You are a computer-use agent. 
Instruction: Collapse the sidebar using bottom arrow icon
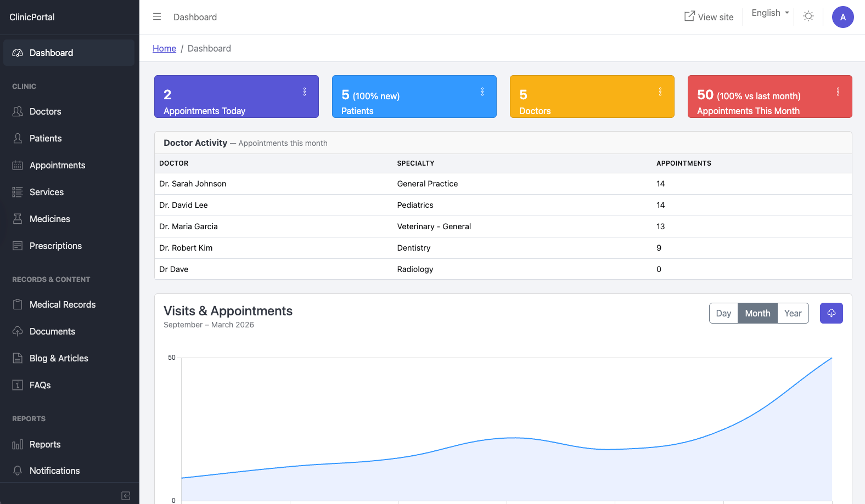126,496
